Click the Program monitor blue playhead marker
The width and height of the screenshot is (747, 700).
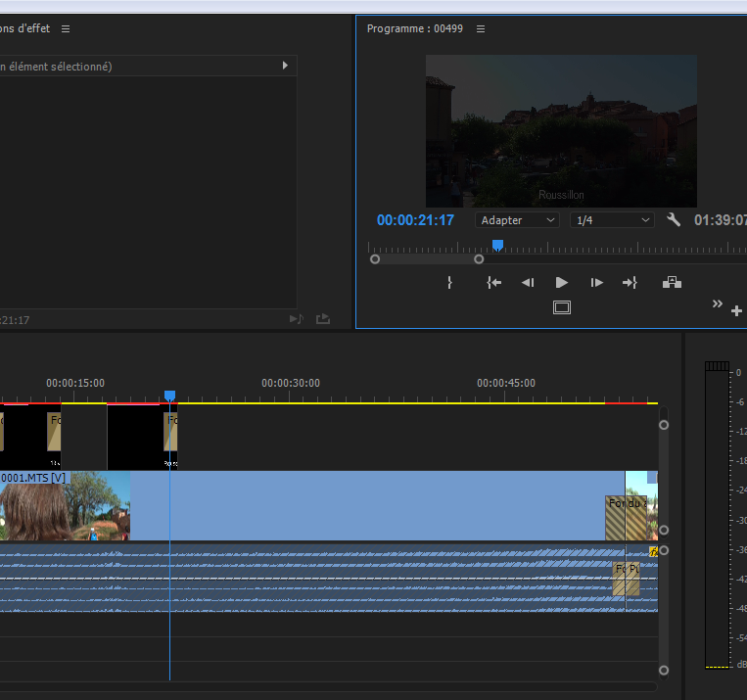pyautogui.click(x=497, y=245)
